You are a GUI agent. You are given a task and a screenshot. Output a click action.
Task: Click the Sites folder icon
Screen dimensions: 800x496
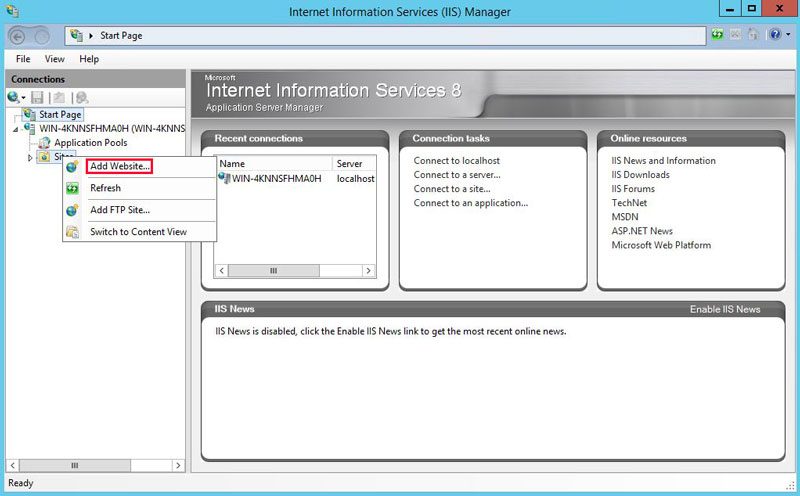(x=44, y=157)
